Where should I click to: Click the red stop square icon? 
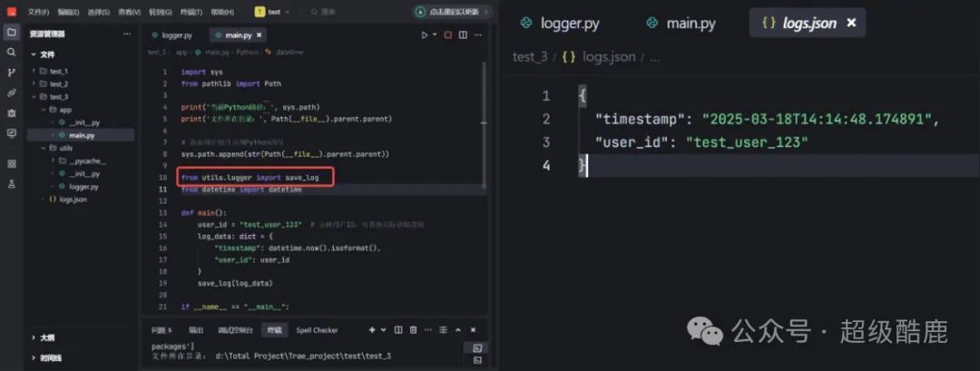click(x=447, y=35)
